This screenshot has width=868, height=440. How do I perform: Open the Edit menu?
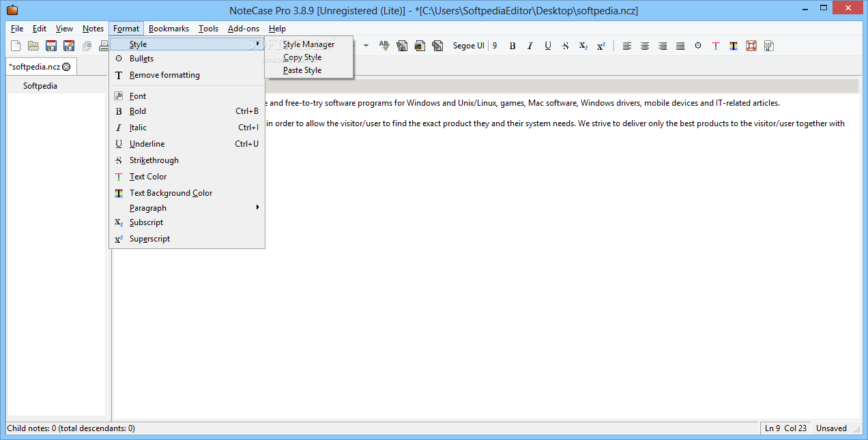click(40, 29)
